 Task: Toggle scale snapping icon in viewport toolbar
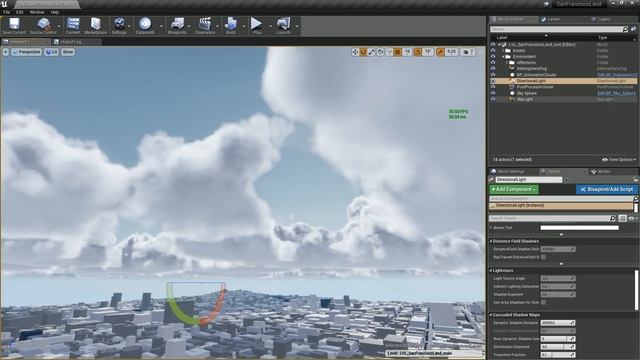(x=440, y=52)
